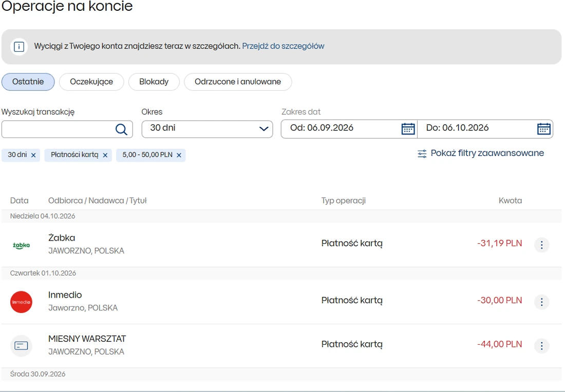The image size is (565, 392).
Task: Click the Od: 06.09.2026 date field
Action: click(x=349, y=129)
